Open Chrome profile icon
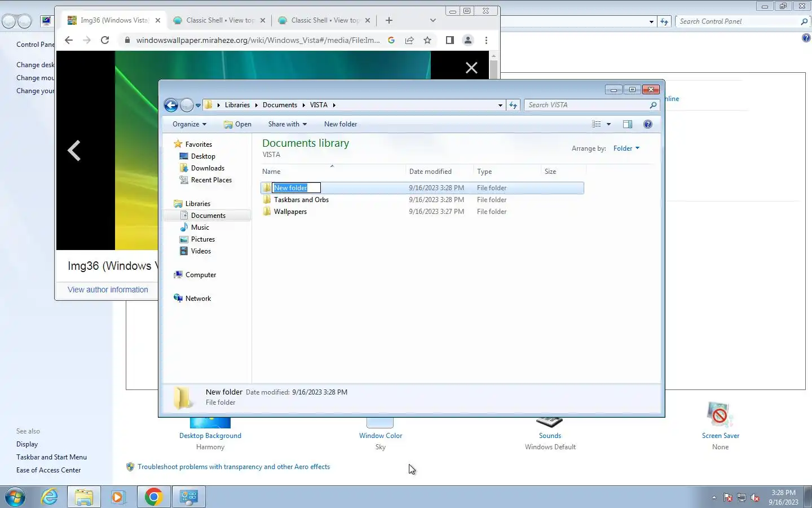The width and height of the screenshot is (812, 508). point(467,40)
